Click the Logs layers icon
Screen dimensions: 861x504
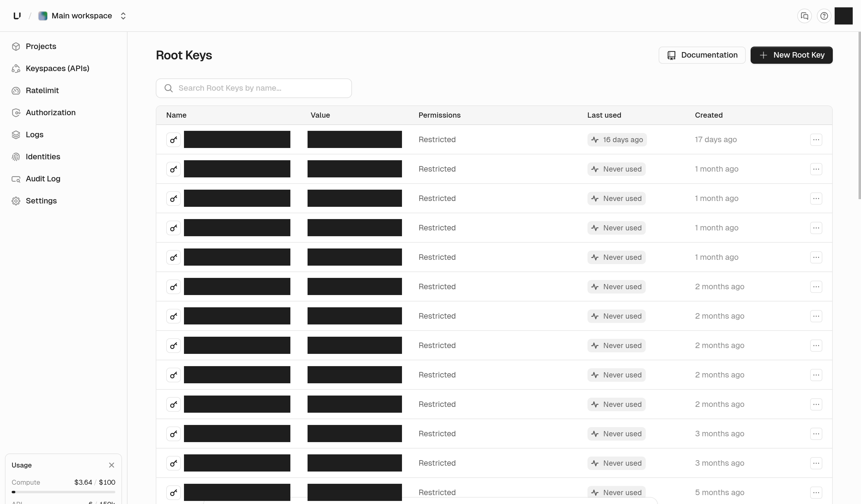click(x=16, y=135)
